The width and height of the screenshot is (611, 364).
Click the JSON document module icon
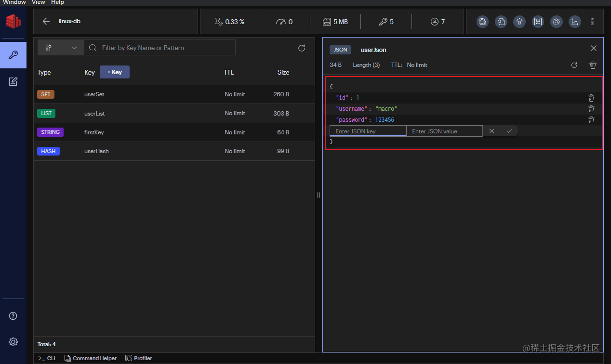click(x=501, y=22)
